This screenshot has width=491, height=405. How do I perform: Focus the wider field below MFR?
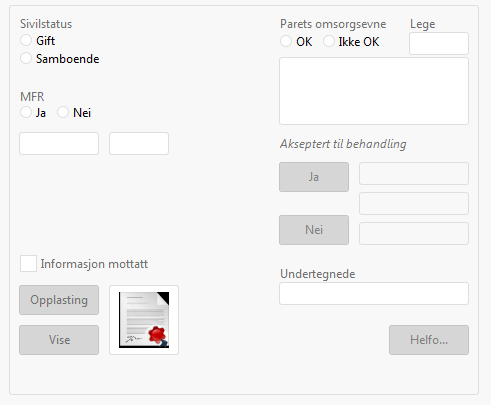point(59,144)
